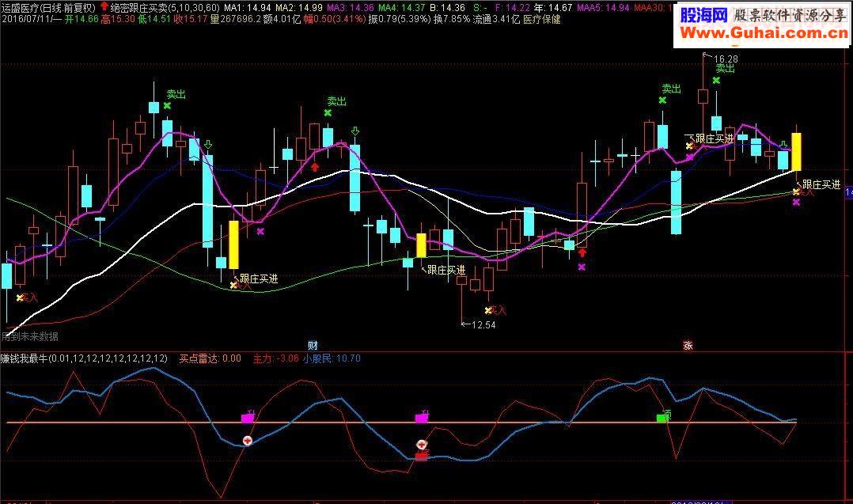This screenshot has width=853, height=504.
Task: Click the volume figure 量267696.2
Action: coord(236,20)
